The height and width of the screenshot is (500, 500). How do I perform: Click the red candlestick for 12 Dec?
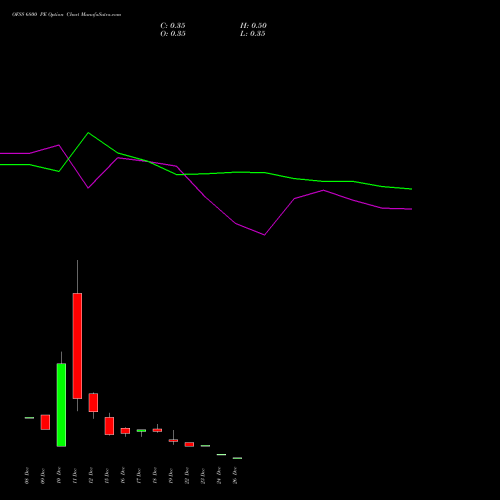coord(93,402)
